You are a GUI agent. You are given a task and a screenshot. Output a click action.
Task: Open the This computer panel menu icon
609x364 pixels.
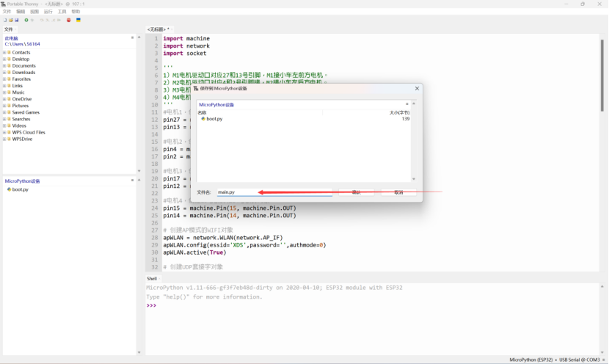pyautogui.click(x=133, y=37)
